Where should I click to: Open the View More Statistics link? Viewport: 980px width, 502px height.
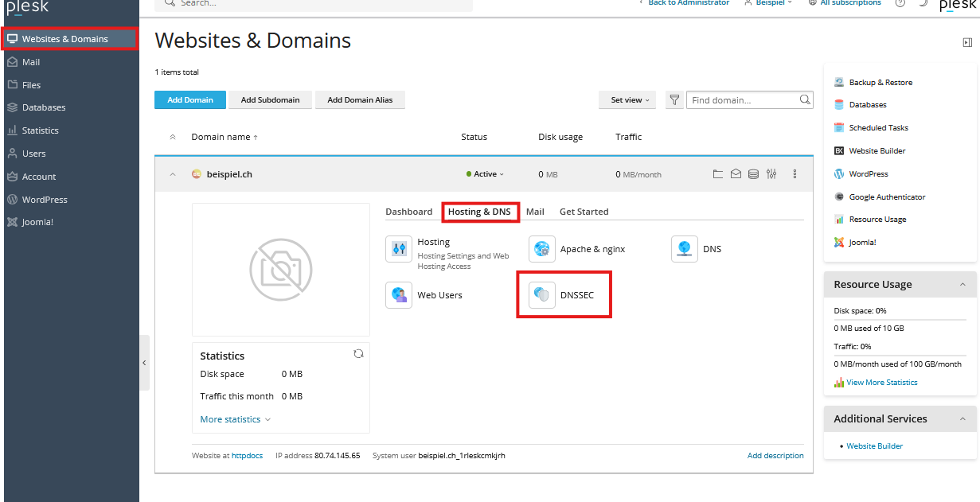click(x=881, y=383)
